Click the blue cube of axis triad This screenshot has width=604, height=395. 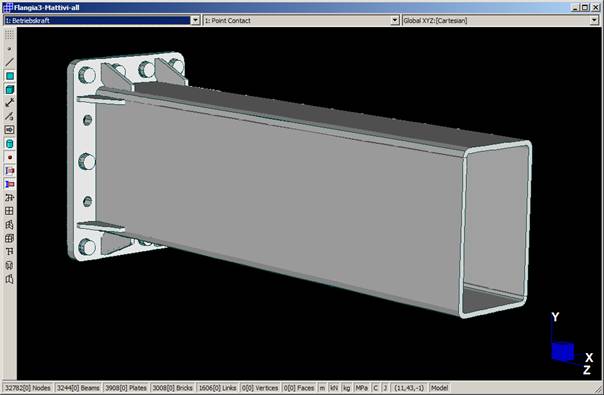(x=562, y=351)
